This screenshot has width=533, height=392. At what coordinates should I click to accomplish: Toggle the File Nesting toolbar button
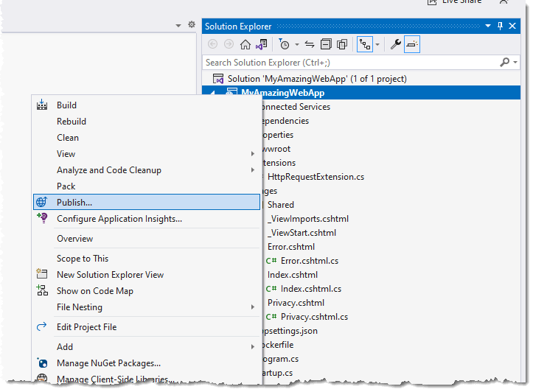pos(365,44)
